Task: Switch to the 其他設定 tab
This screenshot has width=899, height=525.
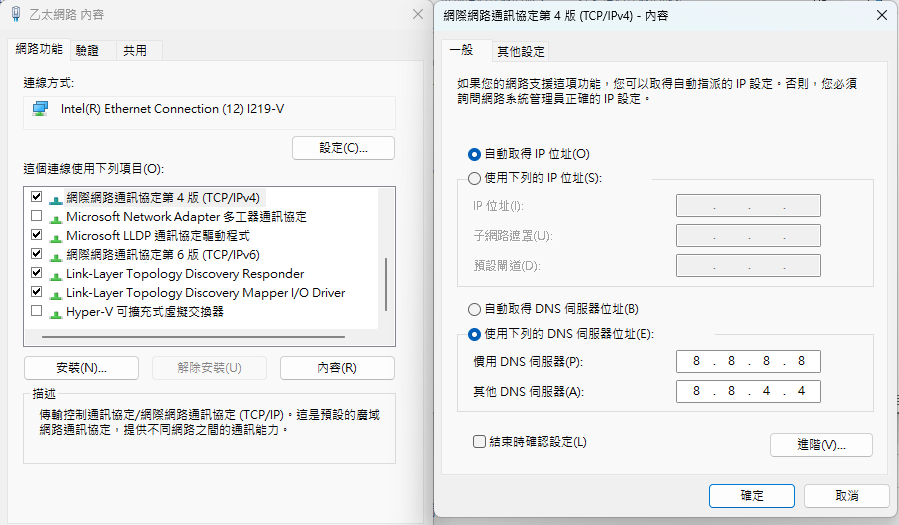Action: tap(521, 51)
